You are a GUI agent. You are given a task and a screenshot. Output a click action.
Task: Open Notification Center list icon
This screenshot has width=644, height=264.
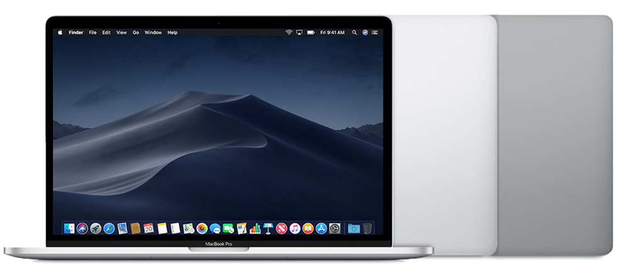coord(375,33)
